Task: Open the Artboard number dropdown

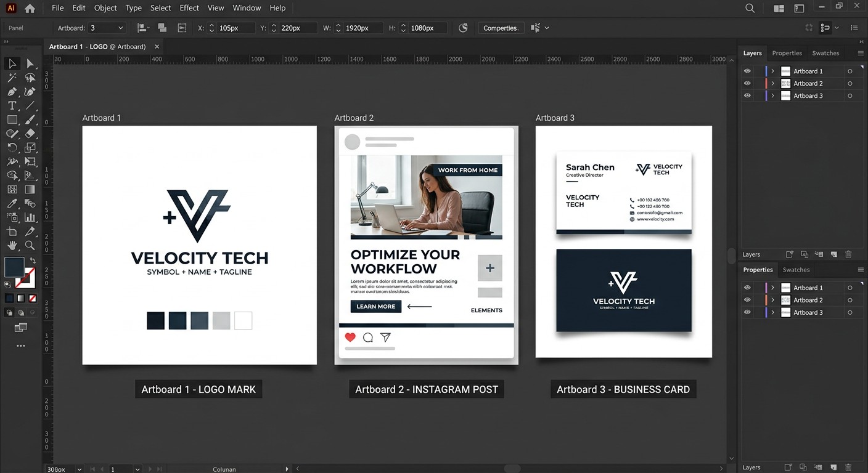Action: pos(108,28)
